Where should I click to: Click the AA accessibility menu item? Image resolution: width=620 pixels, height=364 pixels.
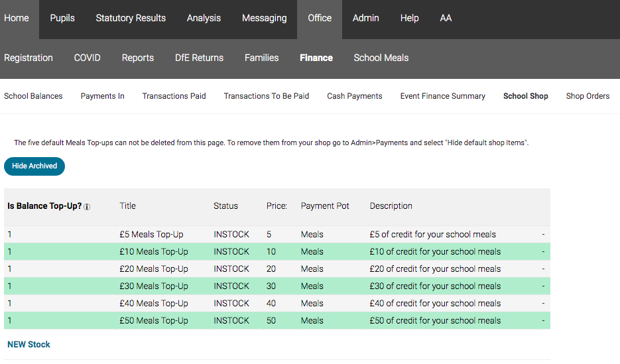tap(446, 18)
